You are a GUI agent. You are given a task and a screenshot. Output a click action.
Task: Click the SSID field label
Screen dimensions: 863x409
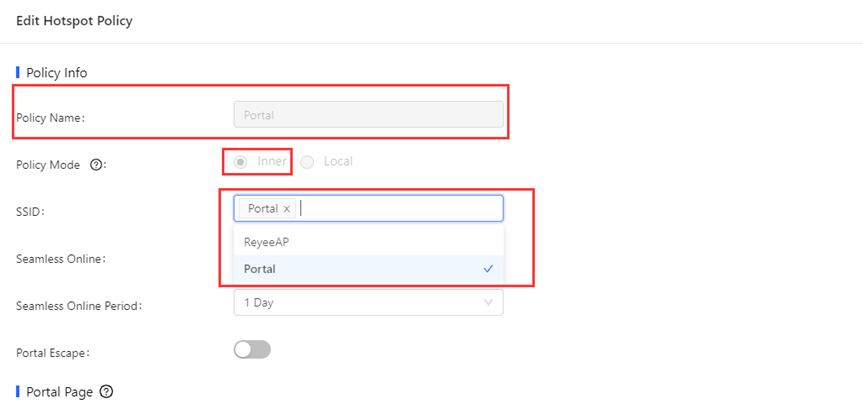(x=30, y=212)
